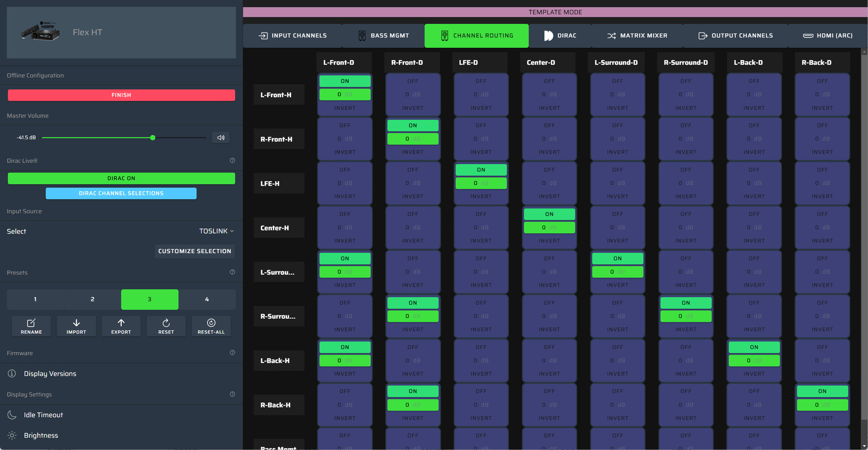
Task: Switch to the Dirac tab
Action: (560, 36)
